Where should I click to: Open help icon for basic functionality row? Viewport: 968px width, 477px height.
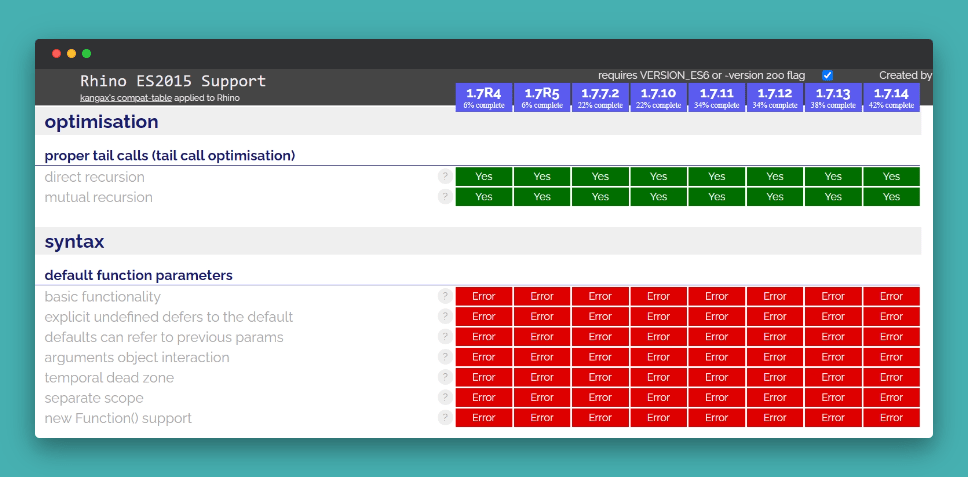(444, 296)
